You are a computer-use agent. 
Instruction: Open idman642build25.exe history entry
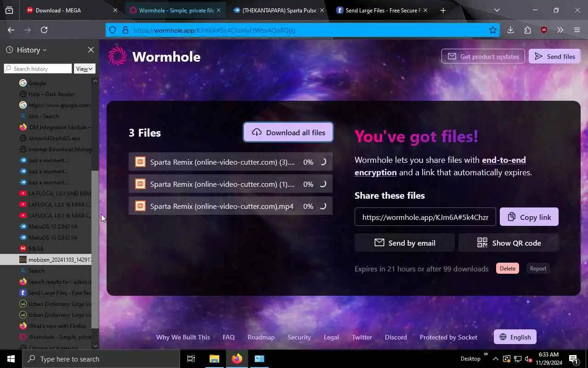pyautogui.click(x=46, y=138)
